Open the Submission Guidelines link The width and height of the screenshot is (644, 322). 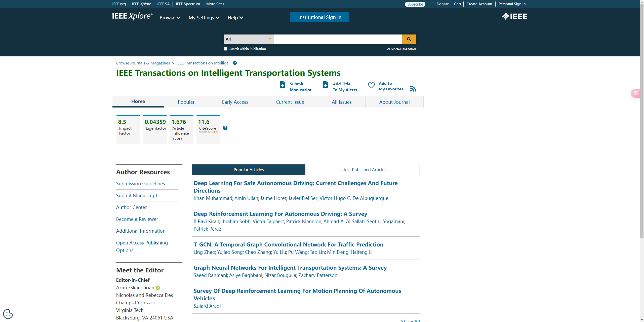click(x=140, y=184)
